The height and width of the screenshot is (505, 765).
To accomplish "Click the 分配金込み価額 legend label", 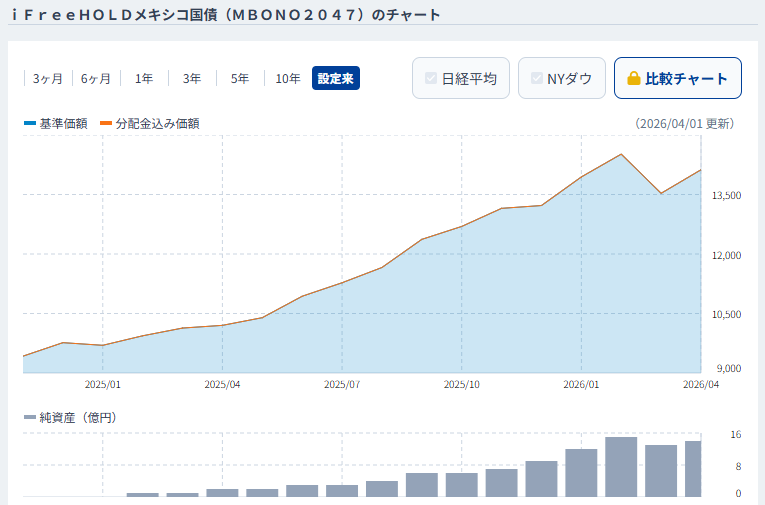I will (x=157, y=123).
